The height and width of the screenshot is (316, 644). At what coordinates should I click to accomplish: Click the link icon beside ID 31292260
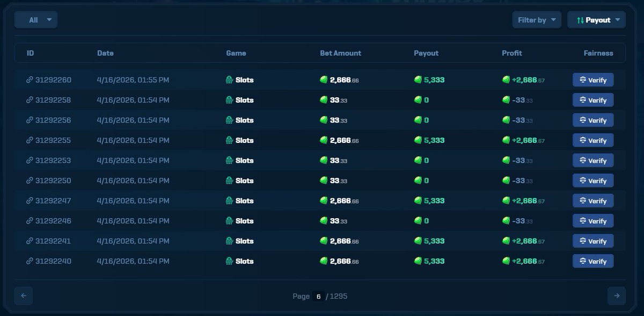pyautogui.click(x=30, y=80)
